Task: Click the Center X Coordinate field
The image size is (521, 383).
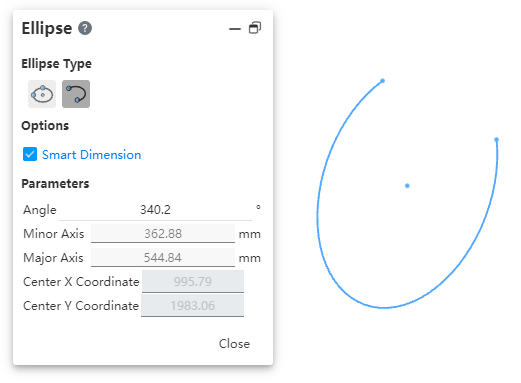Action: [x=193, y=282]
